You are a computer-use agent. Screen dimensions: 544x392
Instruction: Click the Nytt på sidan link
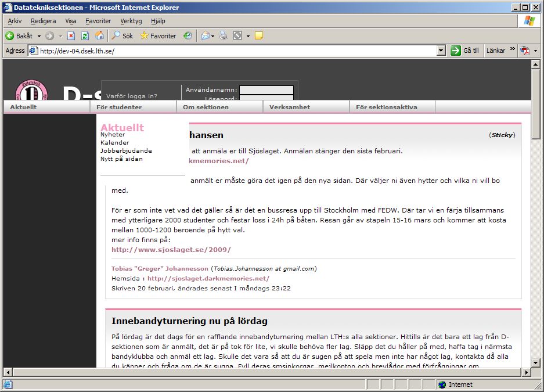[121, 159]
